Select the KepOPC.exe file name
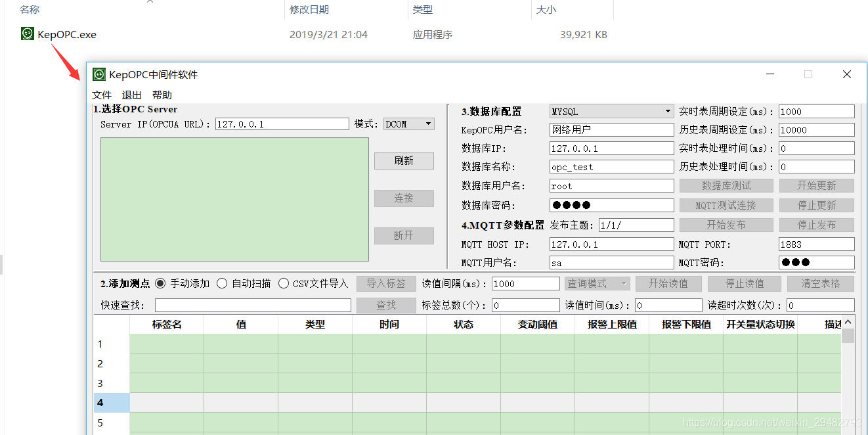Screen dimensions: 868x435 (67, 34)
